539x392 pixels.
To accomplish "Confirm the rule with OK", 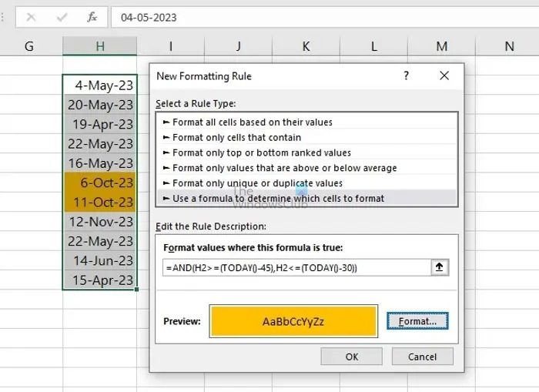I will (351, 357).
